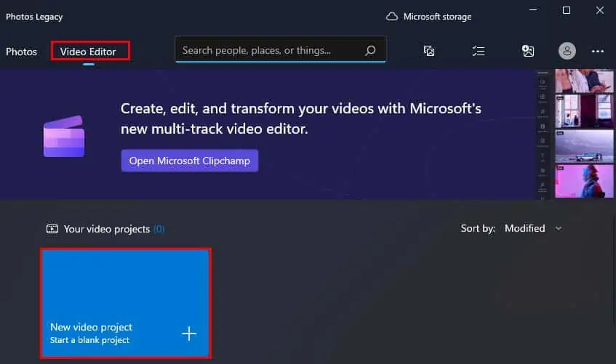
Task: Switch to the Photos tab
Action: tap(21, 52)
